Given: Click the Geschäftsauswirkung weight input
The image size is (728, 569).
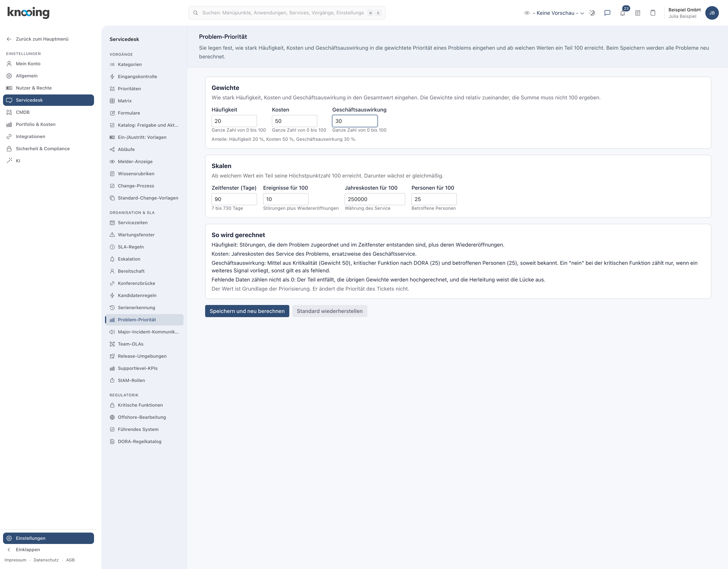Looking at the screenshot, I should 355,121.
